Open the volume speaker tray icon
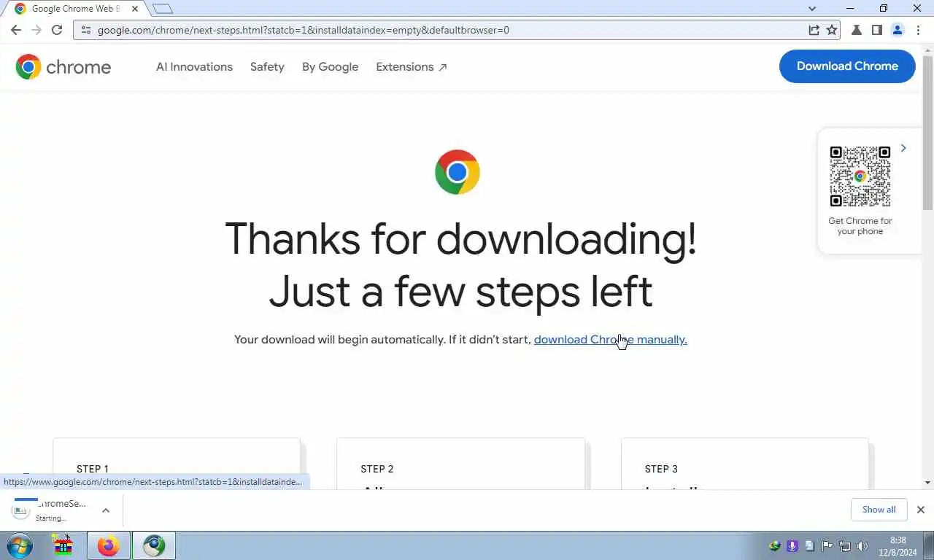Image resolution: width=934 pixels, height=560 pixels. 862,545
